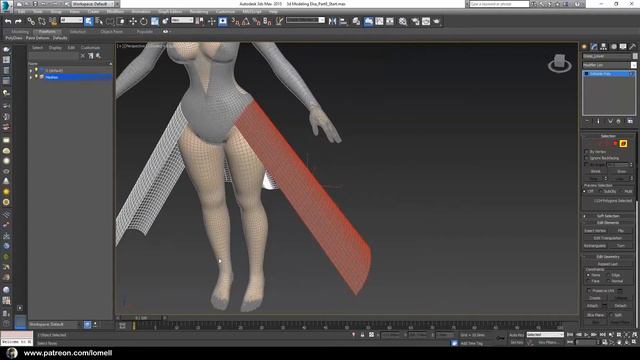Switch to the Create command panel icon
This screenshot has height=360, width=640.
coord(584,47)
